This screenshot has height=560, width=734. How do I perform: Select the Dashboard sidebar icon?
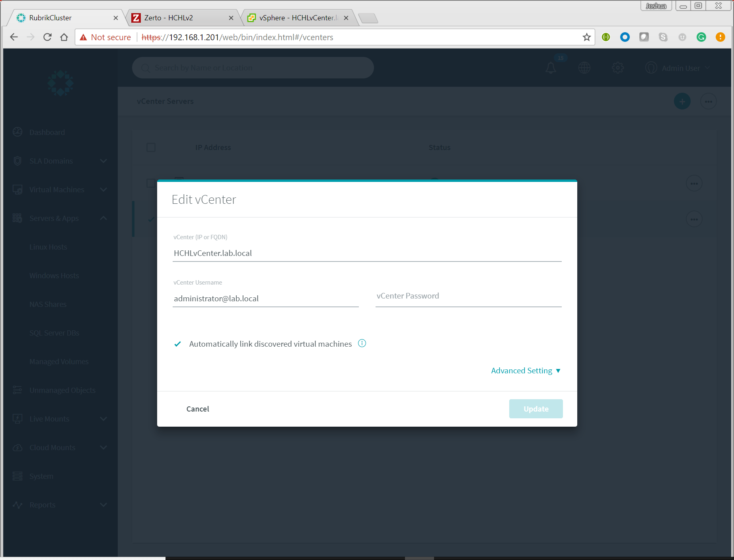coord(18,132)
